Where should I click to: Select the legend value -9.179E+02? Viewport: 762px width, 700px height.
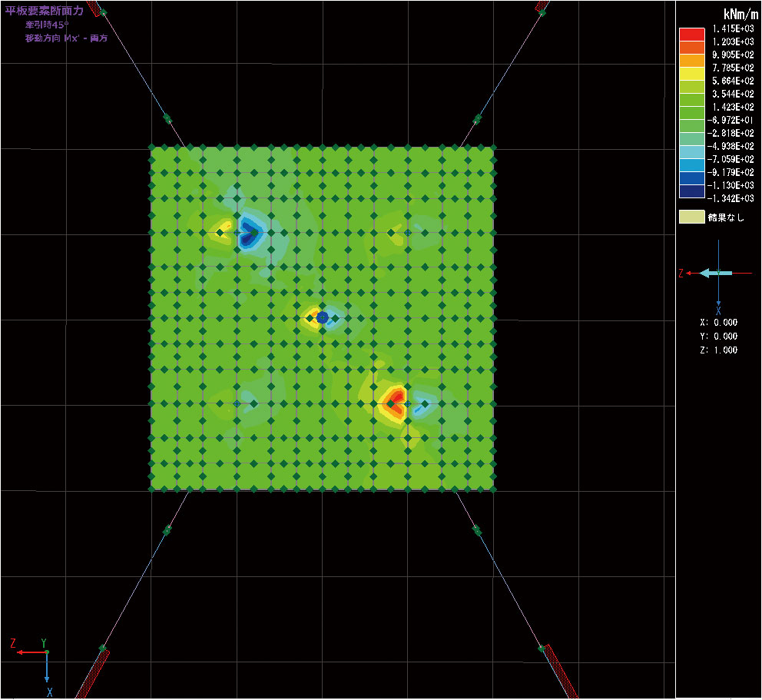pos(731,173)
